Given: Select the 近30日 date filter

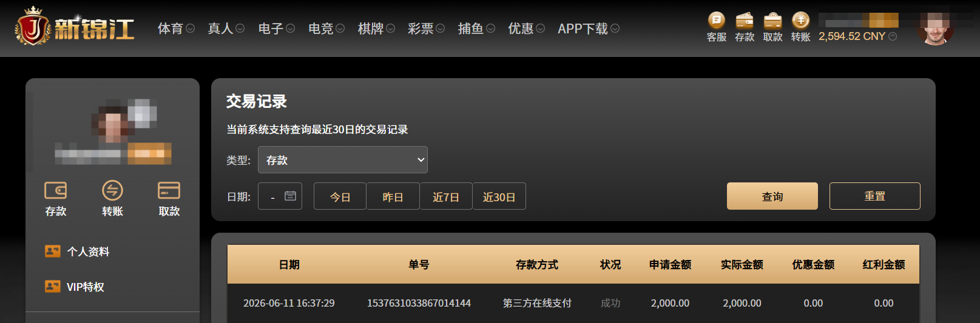Looking at the screenshot, I should click(x=499, y=196).
